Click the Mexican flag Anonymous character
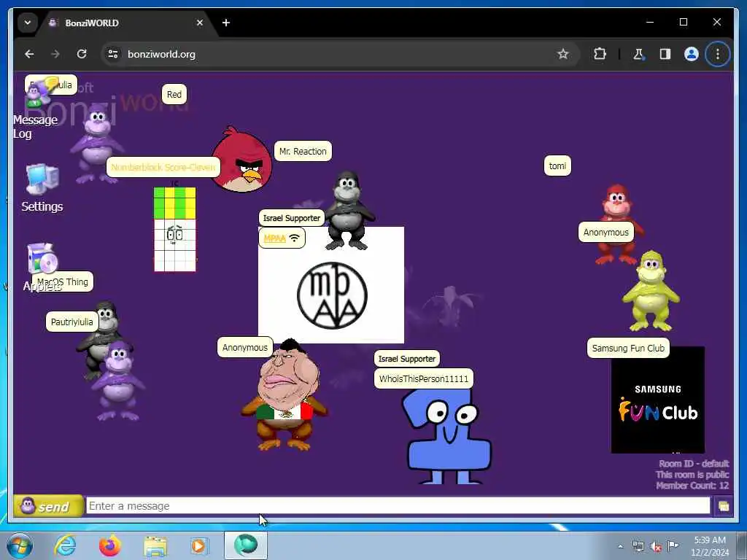This screenshot has height=560, width=747. pyautogui.click(x=285, y=395)
